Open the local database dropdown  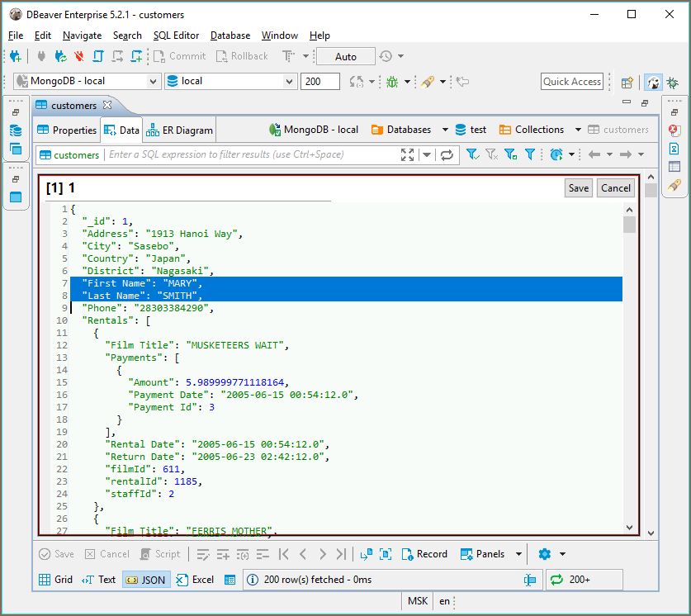coord(230,81)
